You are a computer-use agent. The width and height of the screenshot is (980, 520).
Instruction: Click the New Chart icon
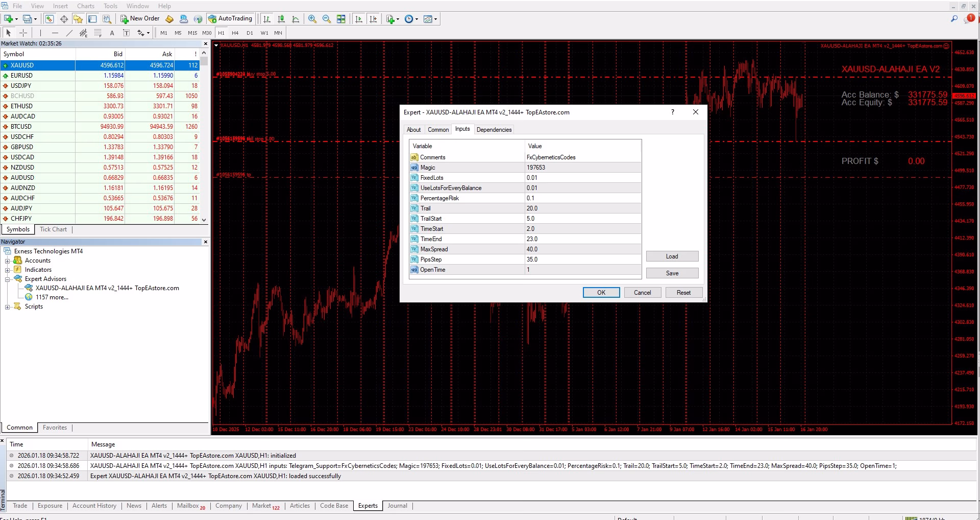(8, 19)
